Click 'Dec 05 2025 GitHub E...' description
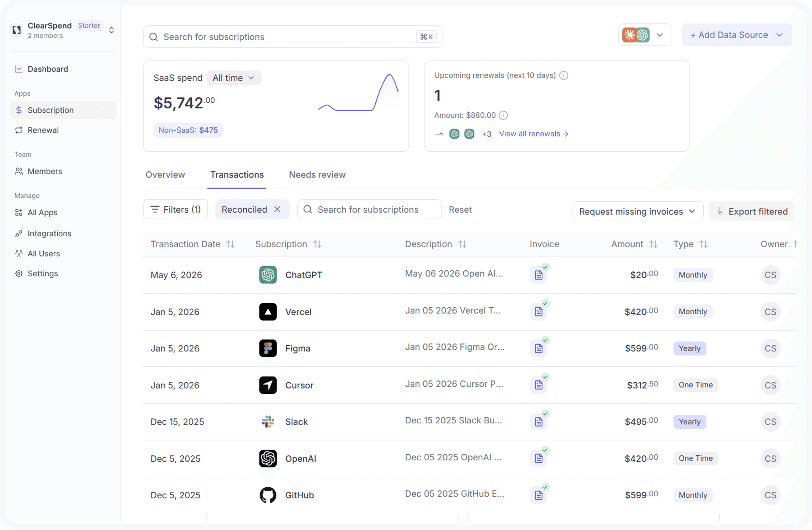 [454, 494]
